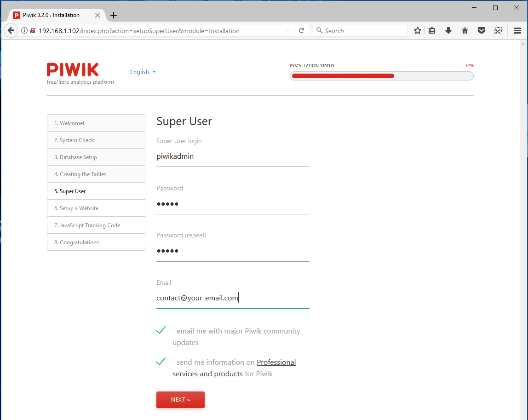Select step 2. System Check
Screen dimensions: 528x420
click(x=96, y=140)
